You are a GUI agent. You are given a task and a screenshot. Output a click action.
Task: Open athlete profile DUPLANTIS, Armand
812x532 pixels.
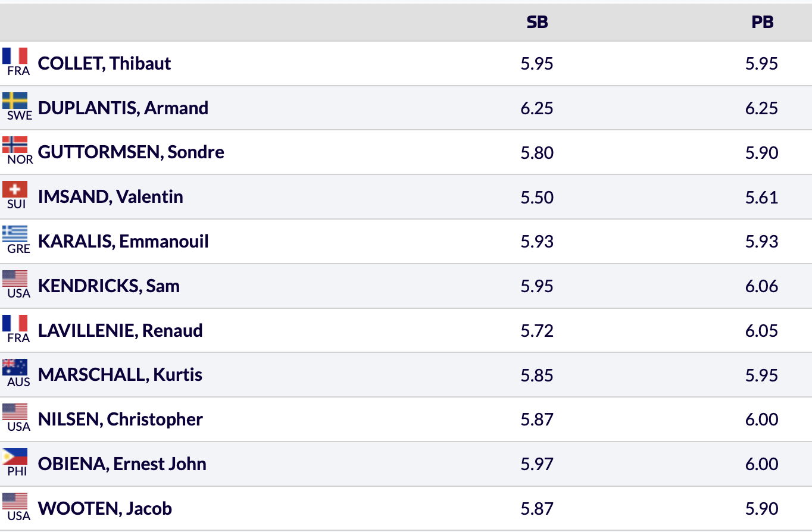[x=123, y=108]
